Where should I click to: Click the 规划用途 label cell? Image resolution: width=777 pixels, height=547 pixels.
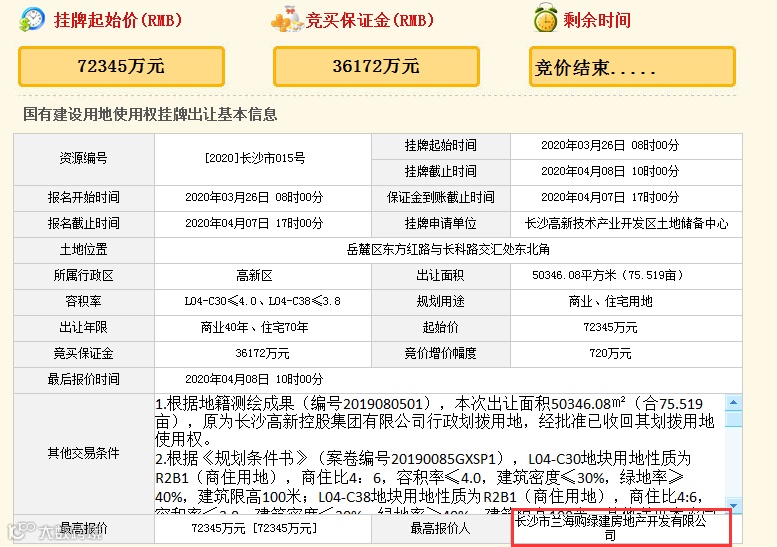[441, 302]
